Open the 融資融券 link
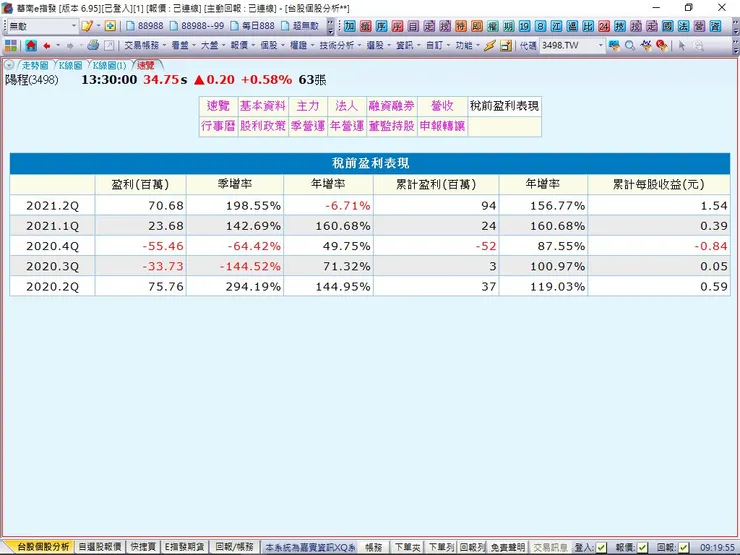Viewport: 740px width, 555px height. [392, 106]
